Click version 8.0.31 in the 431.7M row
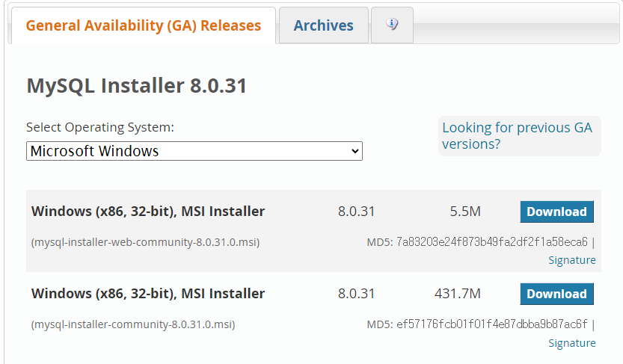This screenshot has height=364, width=623. 357,294
